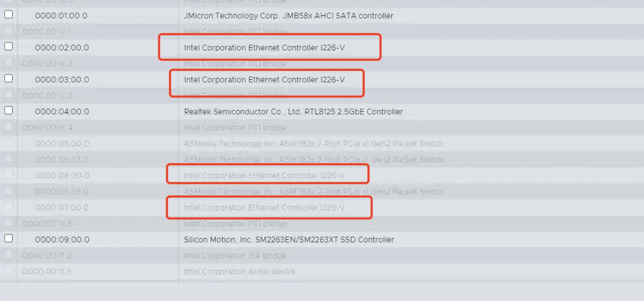Click the JMicron JMB58x AHCI SATA controller name

coord(288,16)
